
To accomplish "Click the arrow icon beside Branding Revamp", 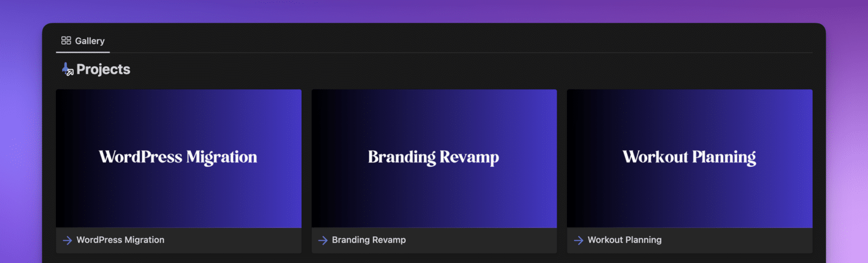I will (x=323, y=240).
